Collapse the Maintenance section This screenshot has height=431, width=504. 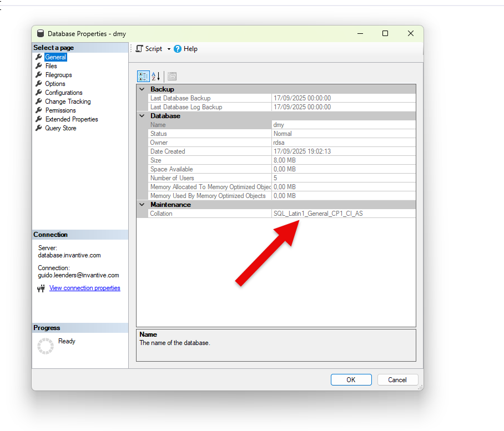(x=142, y=205)
